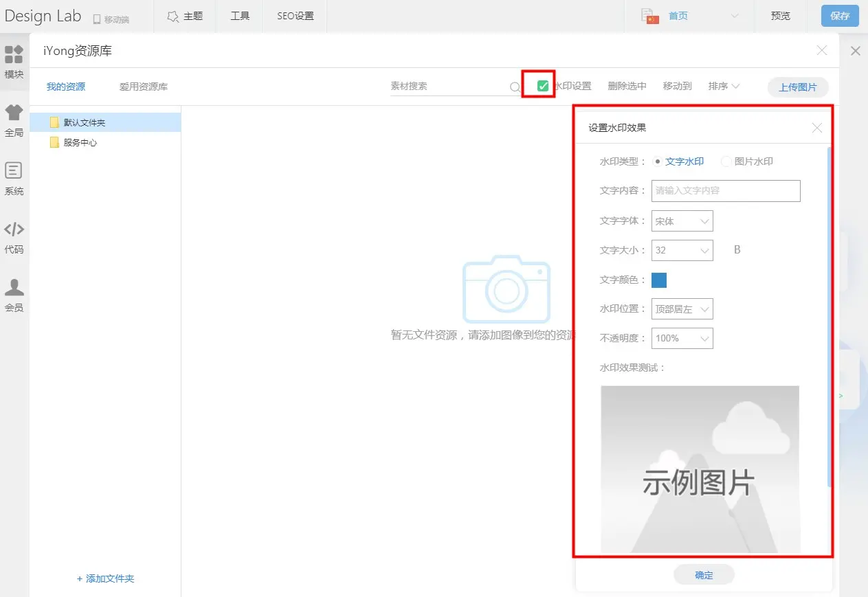Expand the 水印位置 position dropdown
868x597 pixels.
pos(682,309)
